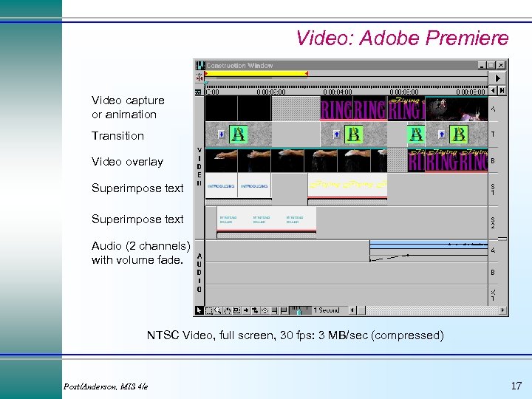
Task: Select the lone A transition icon near 0:00:06
Action: click(x=416, y=134)
